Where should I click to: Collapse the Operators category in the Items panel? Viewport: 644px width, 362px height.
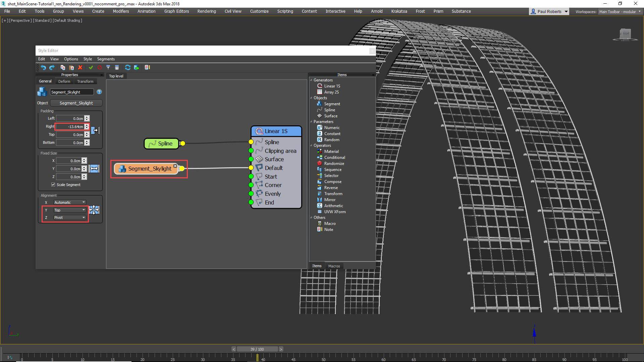coord(311,145)
